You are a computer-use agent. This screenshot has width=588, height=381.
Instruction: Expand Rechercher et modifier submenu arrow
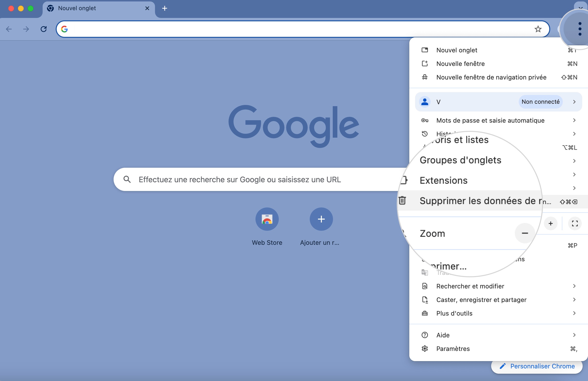[x=574, y=286]
